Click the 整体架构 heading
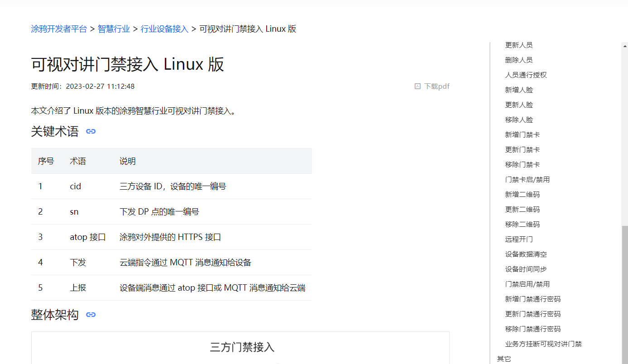The image size is (628, 364). (55, 315)
